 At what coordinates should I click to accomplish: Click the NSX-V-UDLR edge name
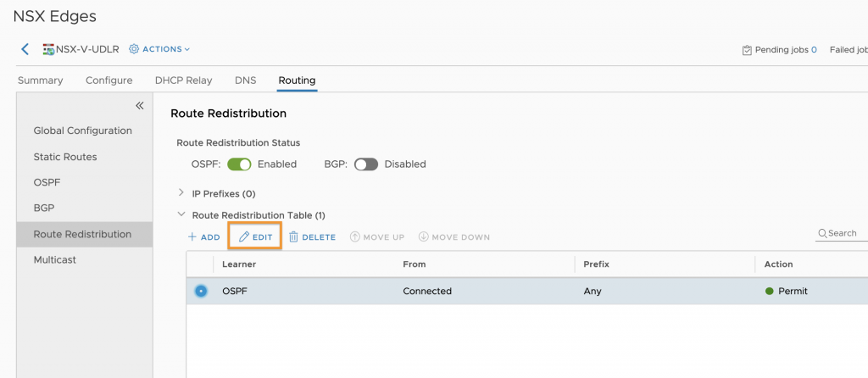click(x=87, y=49)
